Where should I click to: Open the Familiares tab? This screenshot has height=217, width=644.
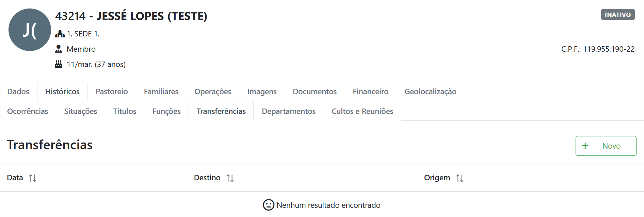(161, 91)
